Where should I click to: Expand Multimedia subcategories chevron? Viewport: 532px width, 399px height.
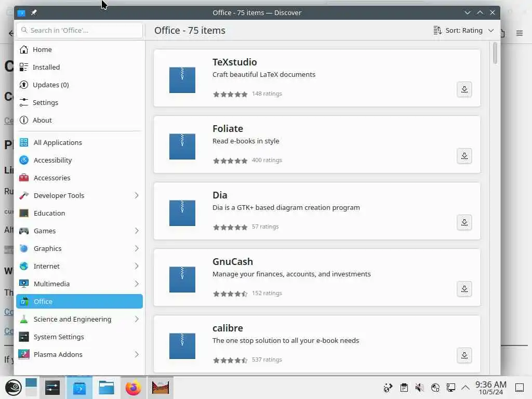[x=137, y=284]
